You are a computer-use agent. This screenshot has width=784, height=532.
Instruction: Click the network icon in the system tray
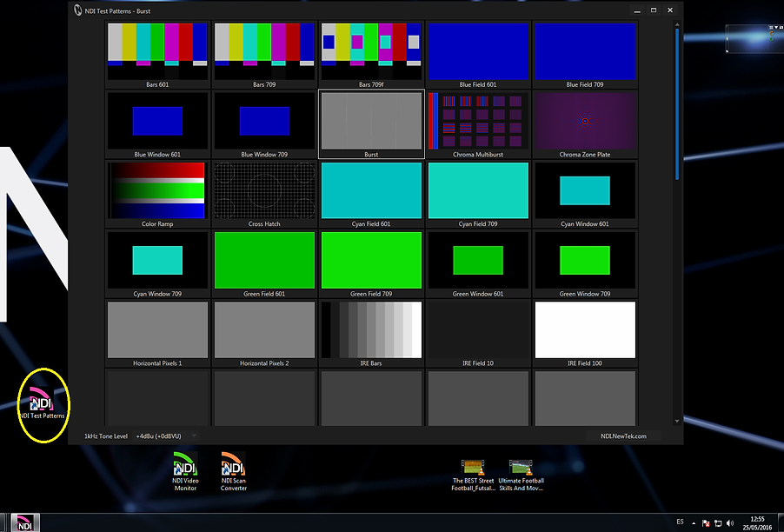coord(718,522)
